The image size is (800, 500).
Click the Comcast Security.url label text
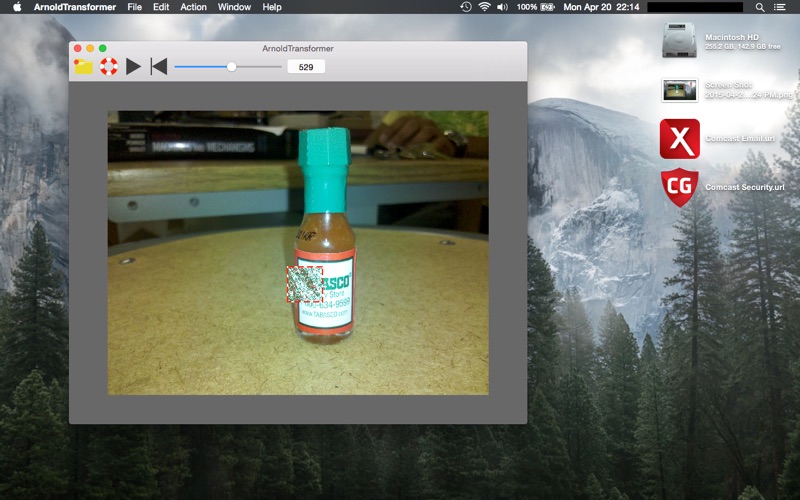coord(745,187)
